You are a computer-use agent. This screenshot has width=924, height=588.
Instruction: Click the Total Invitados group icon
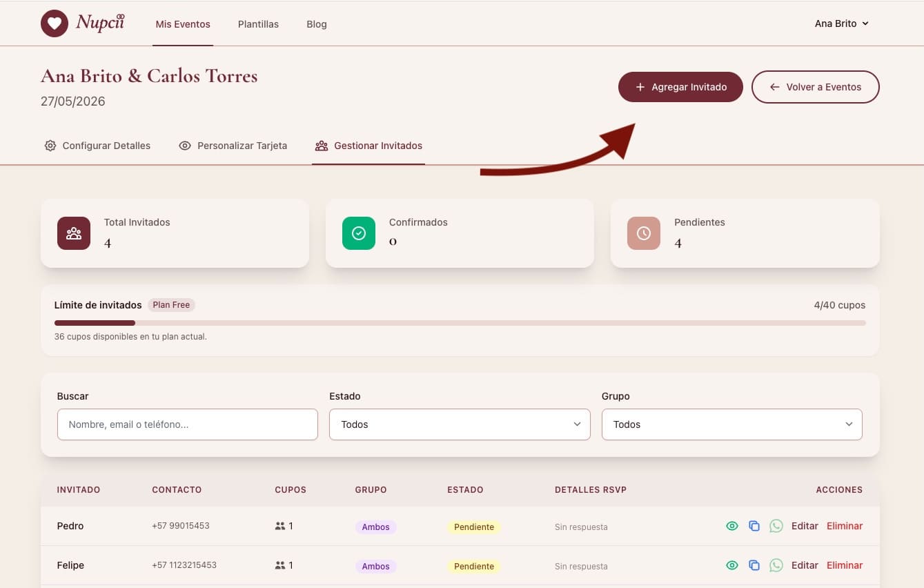tap(74, 233)
